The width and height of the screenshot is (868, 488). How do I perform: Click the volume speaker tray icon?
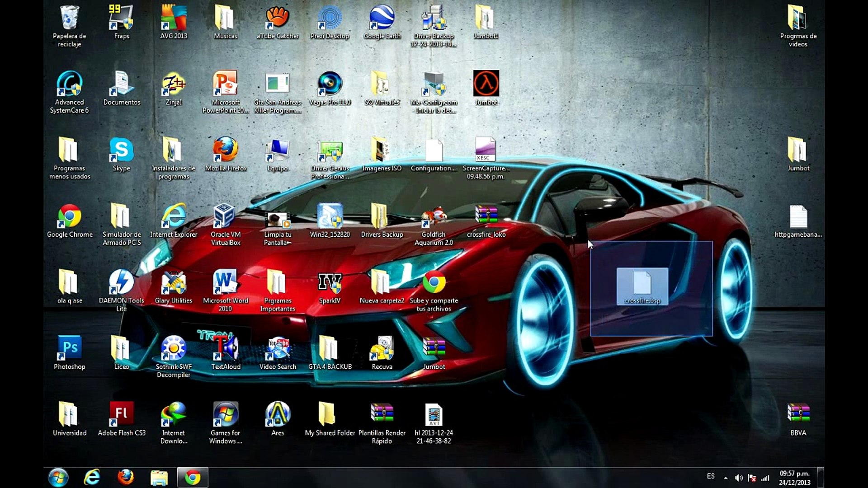tap(739, 478)
